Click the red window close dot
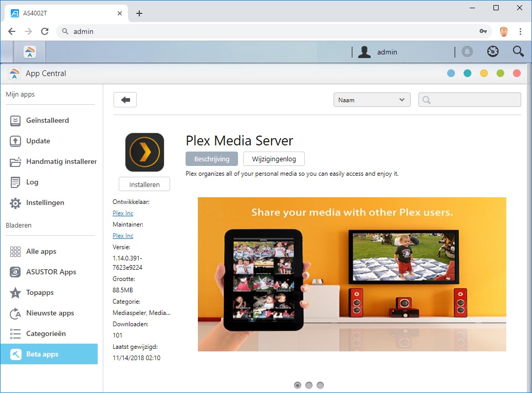This screenshot has width=532, height=393. coord(517,73)
